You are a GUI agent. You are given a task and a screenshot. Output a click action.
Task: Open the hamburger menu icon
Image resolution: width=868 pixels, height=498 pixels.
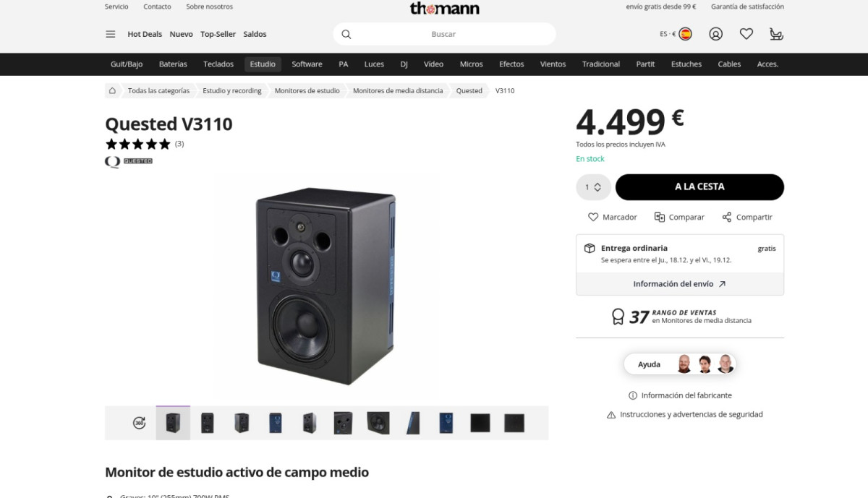pos(111,34)
